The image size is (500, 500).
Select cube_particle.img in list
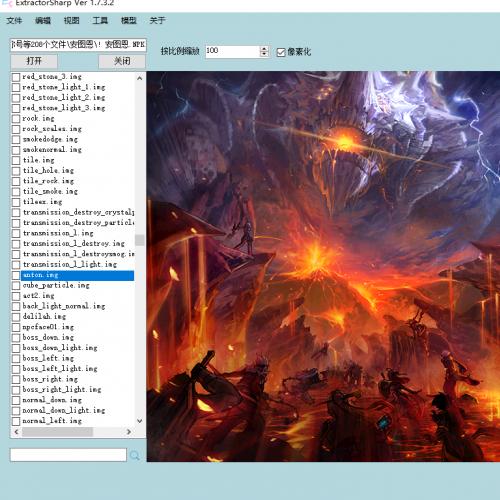(56, 286)
